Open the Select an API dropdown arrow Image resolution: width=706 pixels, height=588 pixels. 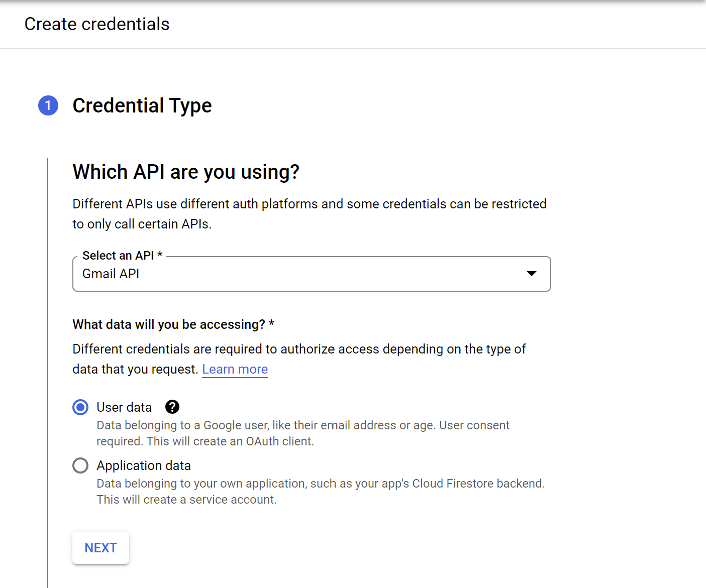tap(532, 274)
